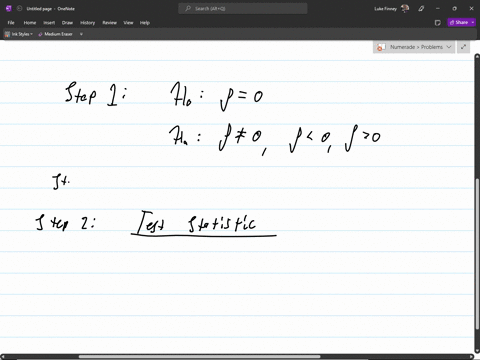Open the History tab
Screen dimensions: 480x360
tap(88, 23)
